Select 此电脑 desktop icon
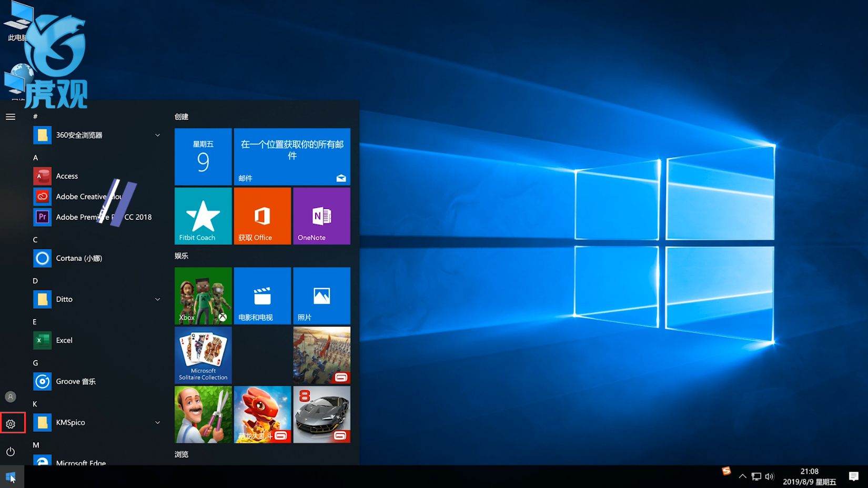 18,22
